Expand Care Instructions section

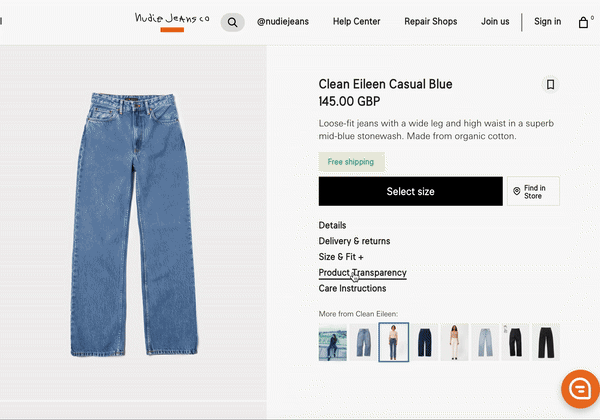(x=352, y=288)
